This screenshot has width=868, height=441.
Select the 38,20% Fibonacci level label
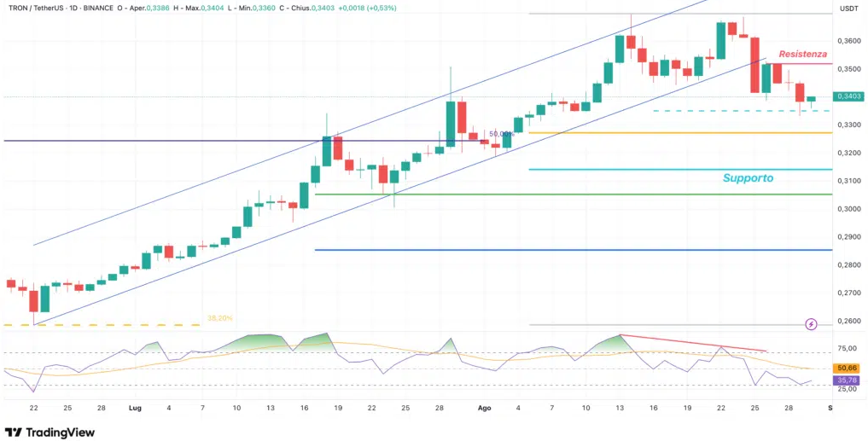point(219,318)
